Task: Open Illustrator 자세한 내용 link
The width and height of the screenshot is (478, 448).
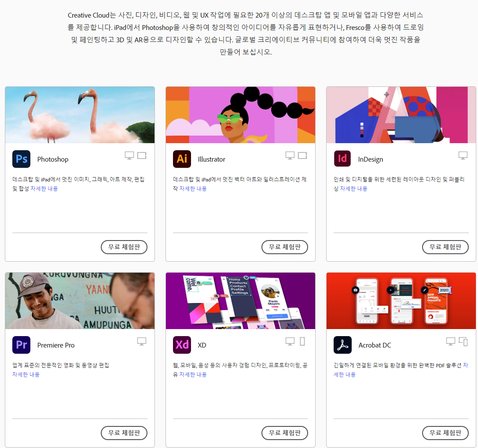Action: [193, 189]
